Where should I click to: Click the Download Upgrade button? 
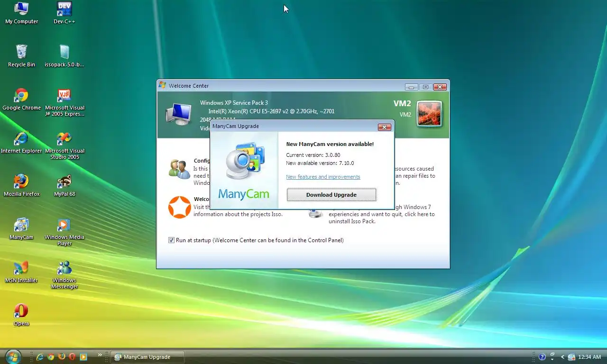331,195
